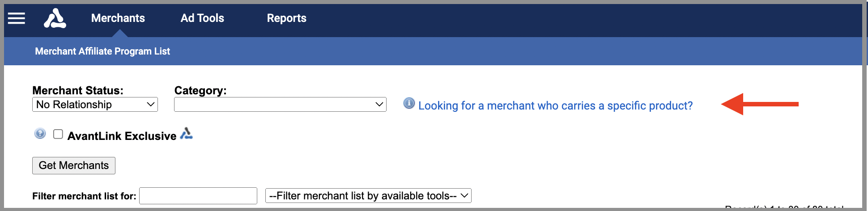Click the AvantLink logo in header
Viewport: 868px width, 211px height.
[55, 18]
